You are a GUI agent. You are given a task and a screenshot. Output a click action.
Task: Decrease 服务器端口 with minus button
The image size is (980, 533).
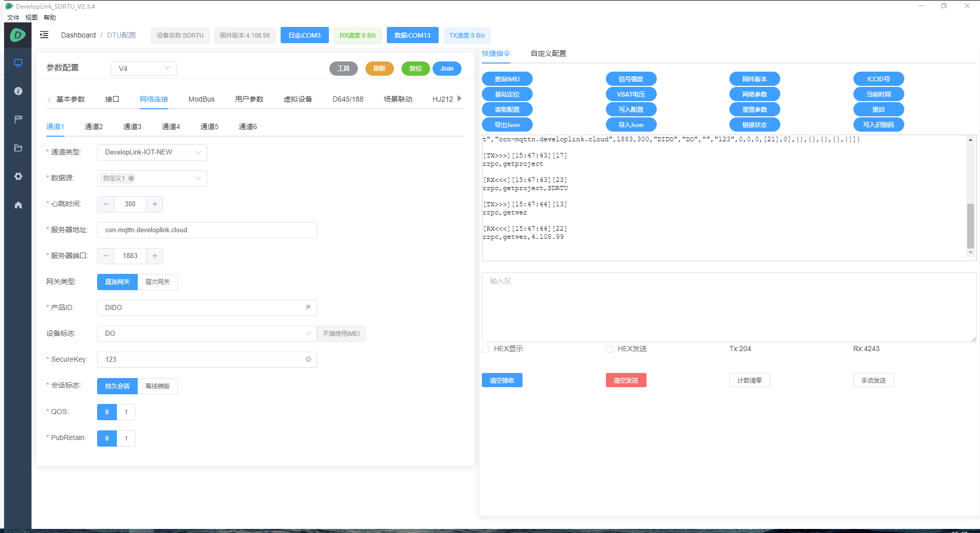(106, 256)
